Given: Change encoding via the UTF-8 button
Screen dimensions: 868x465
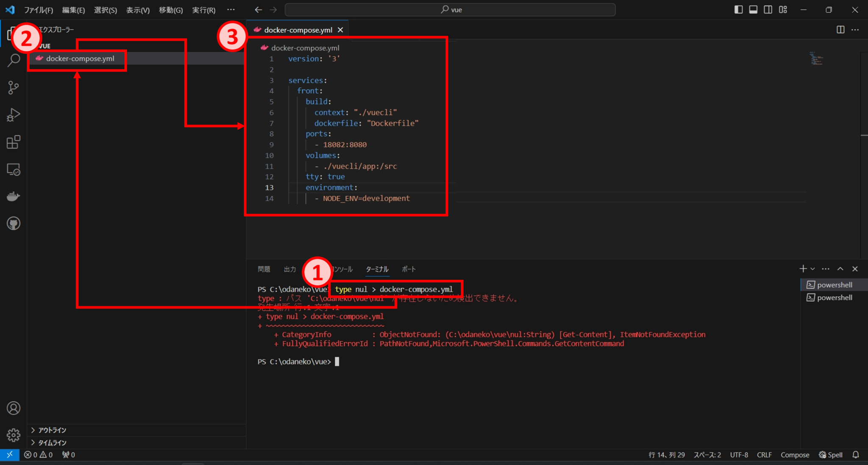Looking at the screenshot, I should 739,454.
